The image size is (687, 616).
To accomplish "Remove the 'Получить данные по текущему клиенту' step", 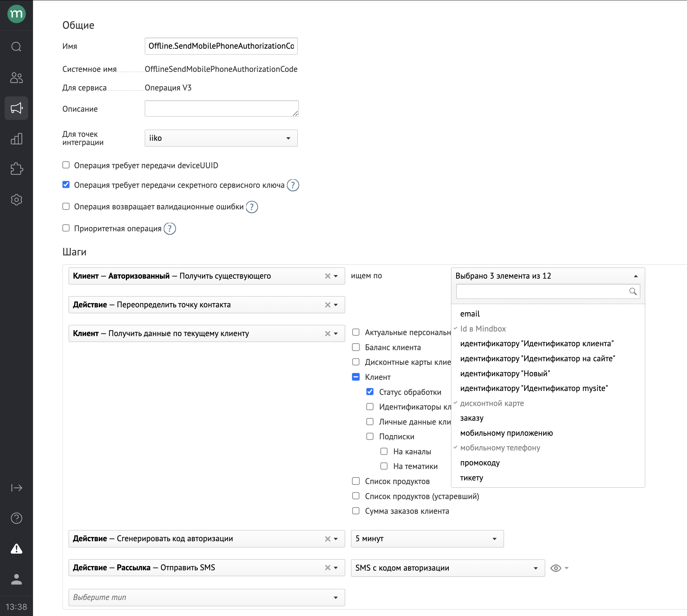I will pos(327,333).
